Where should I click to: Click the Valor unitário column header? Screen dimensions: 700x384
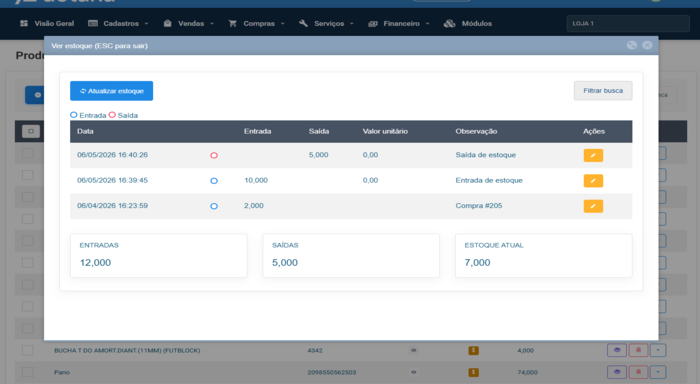[x=385, y=131]
